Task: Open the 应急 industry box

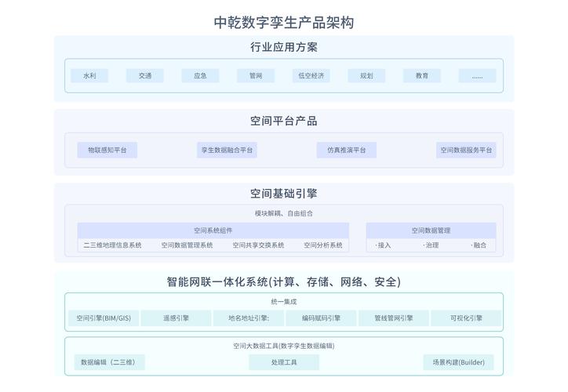Action: click(x=200, y=75)
